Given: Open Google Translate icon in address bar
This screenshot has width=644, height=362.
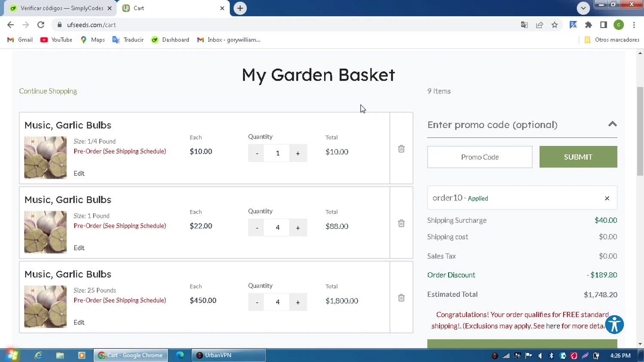Looking at the screenshot, I should coord(524,25).
